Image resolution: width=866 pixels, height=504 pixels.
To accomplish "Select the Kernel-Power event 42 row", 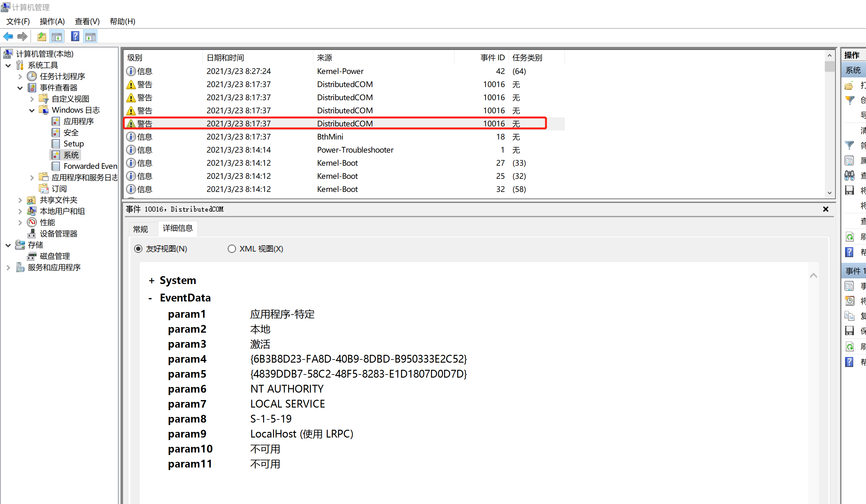I will click(340, 71).
